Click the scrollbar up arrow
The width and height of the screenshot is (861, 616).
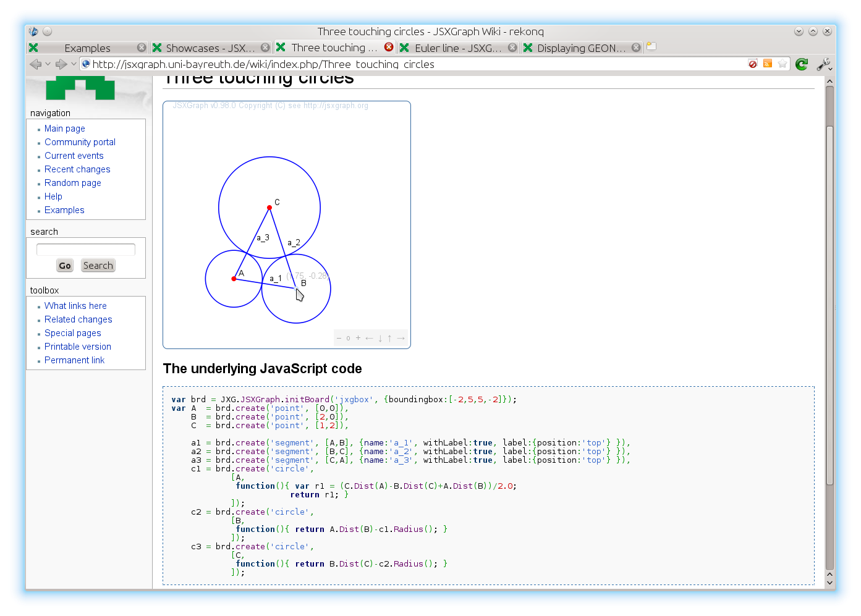(830, 81)
